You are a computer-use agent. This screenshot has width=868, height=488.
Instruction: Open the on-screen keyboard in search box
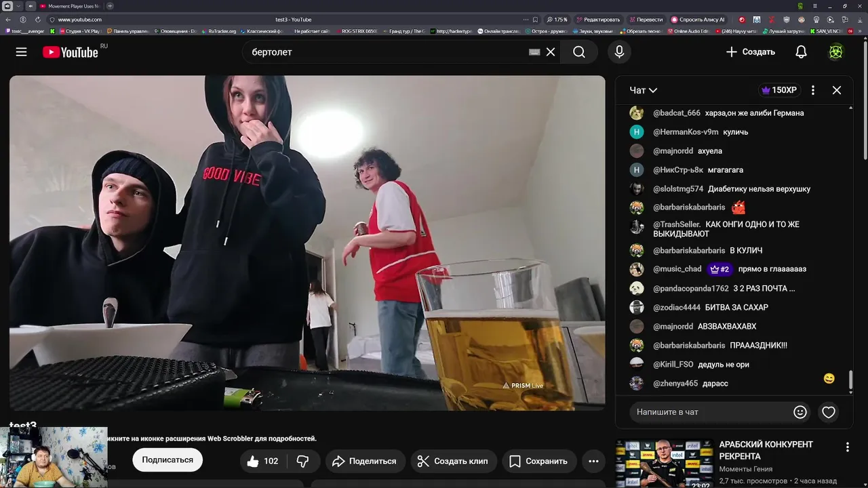tap(534, 52)
